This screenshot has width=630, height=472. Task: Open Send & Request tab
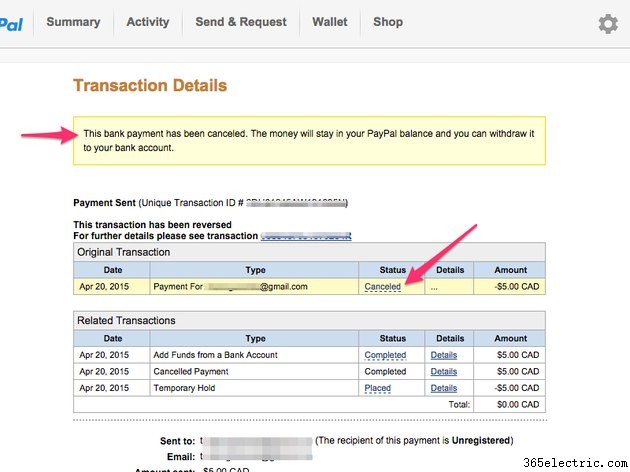coord(241,22)
